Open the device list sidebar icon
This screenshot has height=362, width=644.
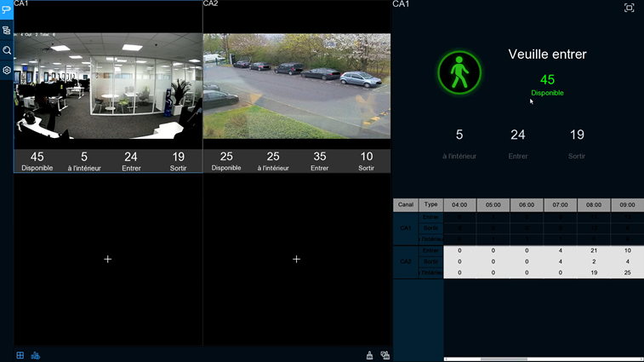7,30
